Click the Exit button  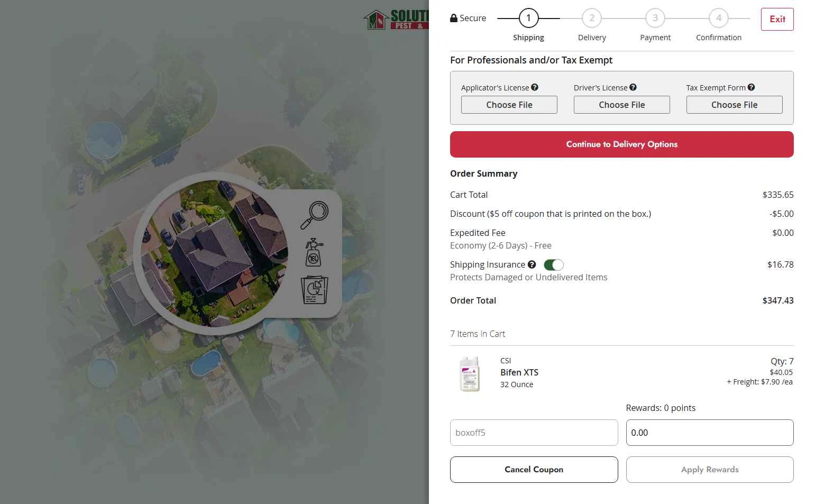tap(777, 19)
